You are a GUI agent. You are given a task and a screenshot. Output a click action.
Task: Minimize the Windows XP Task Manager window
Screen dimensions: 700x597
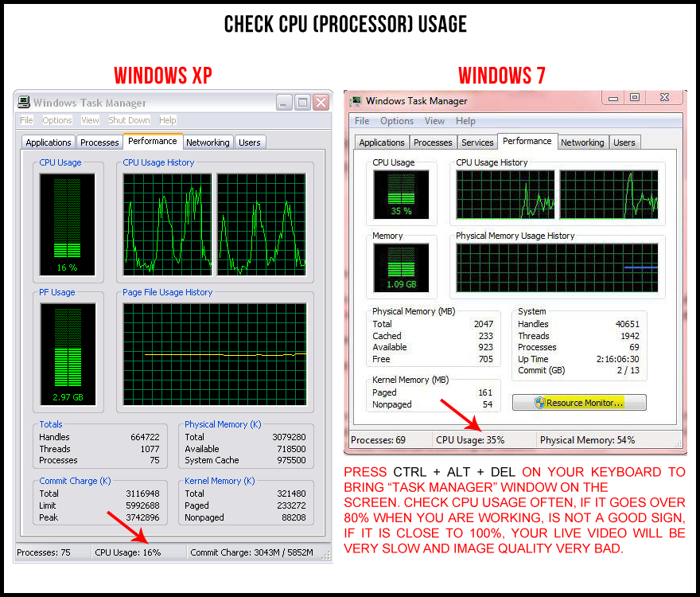(x=284, y=103)
